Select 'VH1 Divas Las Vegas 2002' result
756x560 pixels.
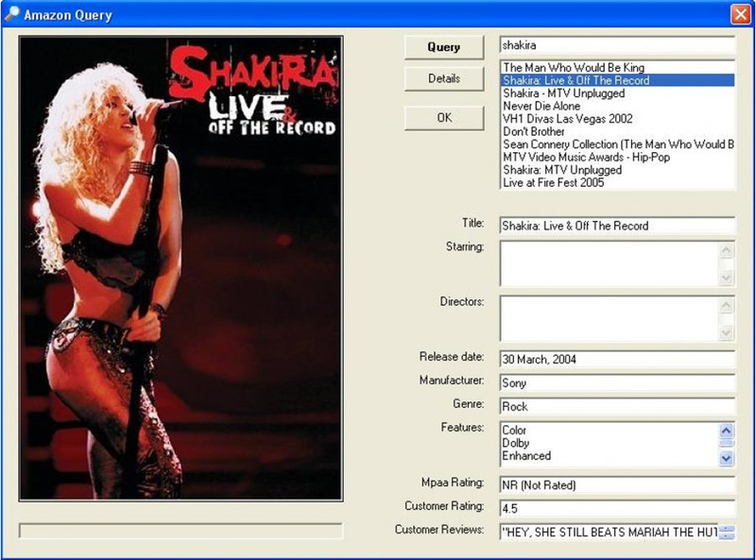[x=567, y=119]
